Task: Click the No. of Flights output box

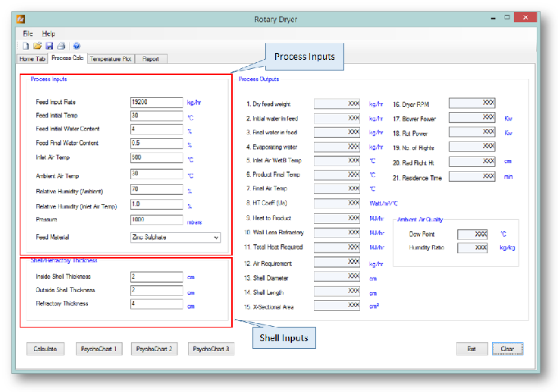Action: pyautogui.click(x=472, y=146)
